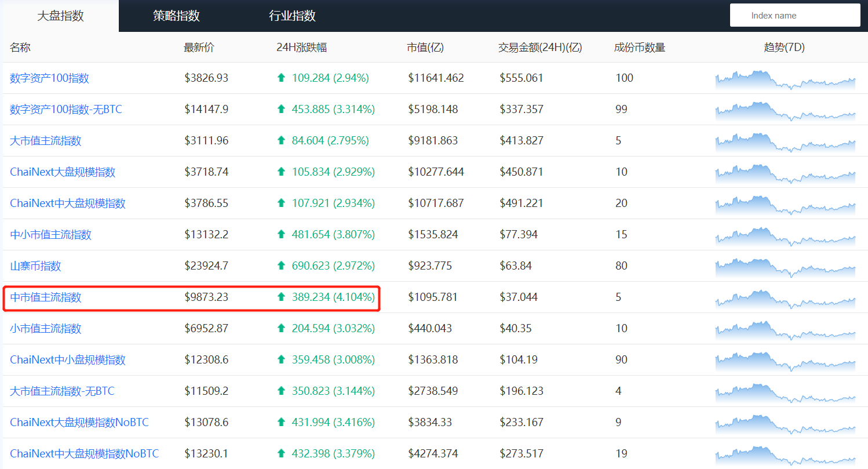Select the market cap $9181.863
The width and height of the screenshot is (868, 469).
tap(433, 140)
